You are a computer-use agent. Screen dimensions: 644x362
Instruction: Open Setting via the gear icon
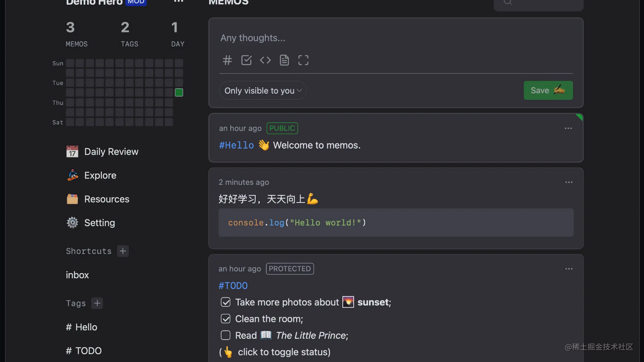point(100,222)
